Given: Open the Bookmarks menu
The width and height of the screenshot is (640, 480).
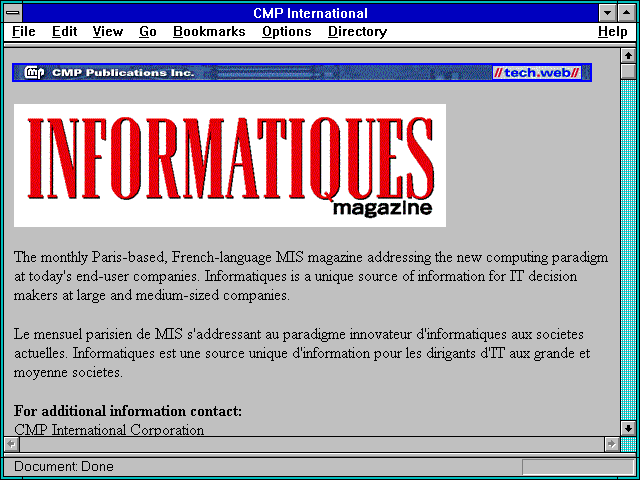Looking at the screenshot, I should (209, 32).
